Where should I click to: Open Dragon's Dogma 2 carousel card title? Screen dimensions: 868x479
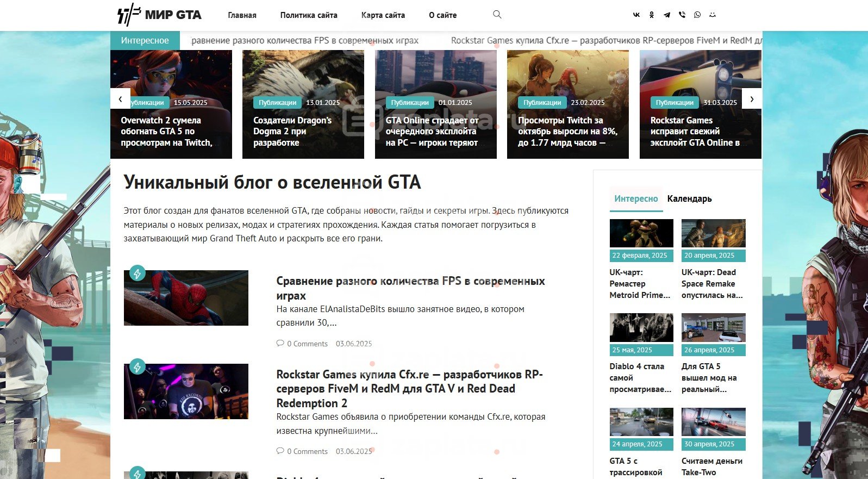pos(292,132)
